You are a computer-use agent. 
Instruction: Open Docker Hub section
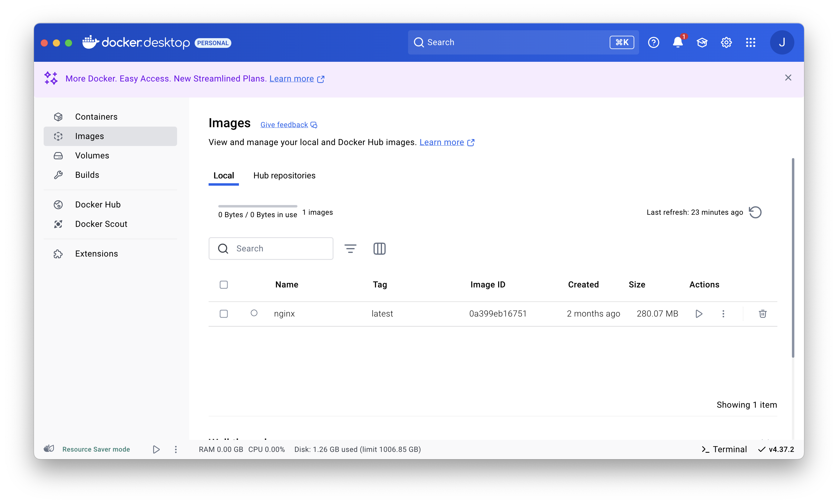point(110,204)
